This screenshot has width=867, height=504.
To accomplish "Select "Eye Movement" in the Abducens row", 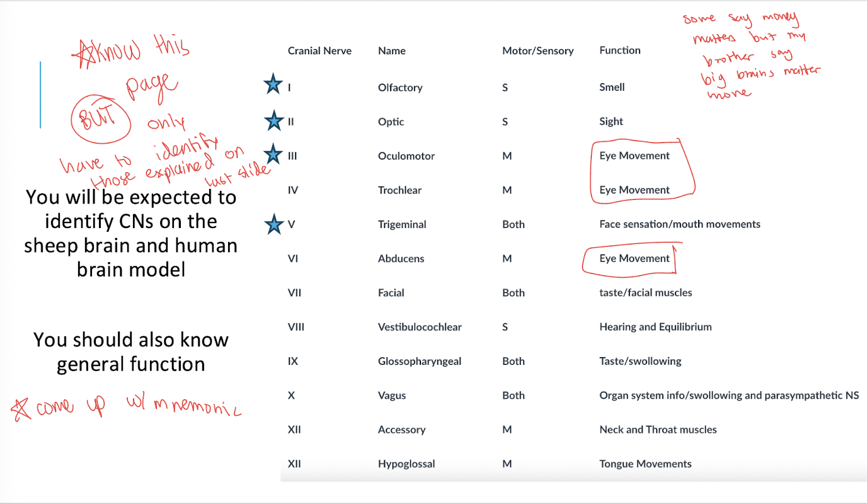I will (634, 258).
